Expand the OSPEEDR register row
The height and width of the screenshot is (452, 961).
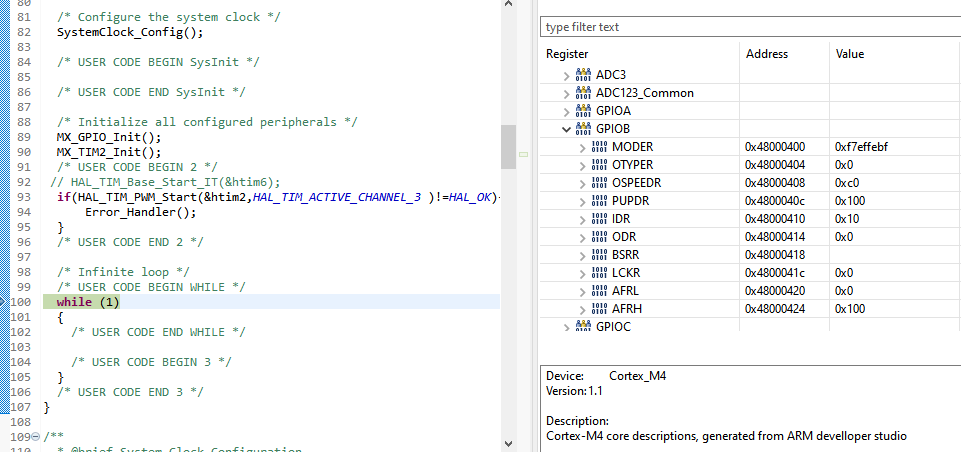pos(582,183)
